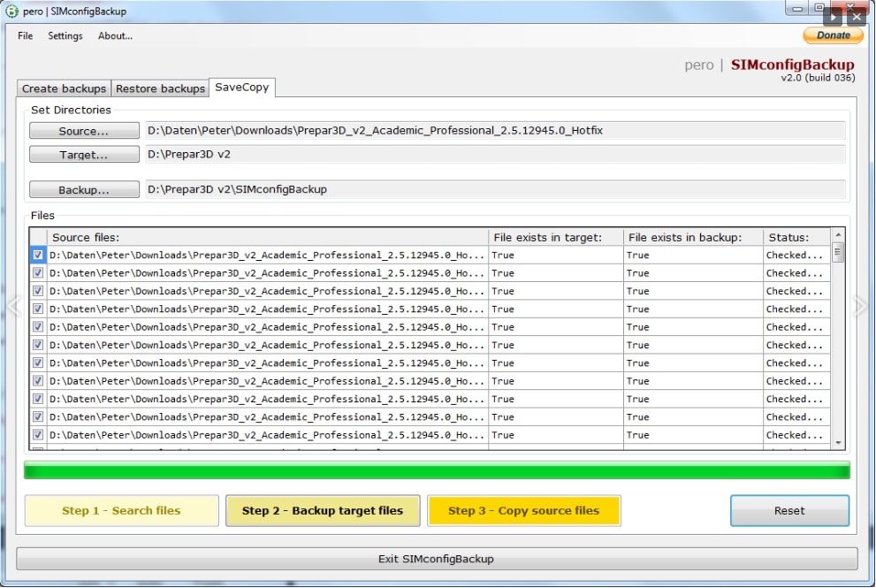The width and height of the screenshot is (876, 588).
Task: Dismiss the overlay with its X icon
Action: click(x=856, y=16)
